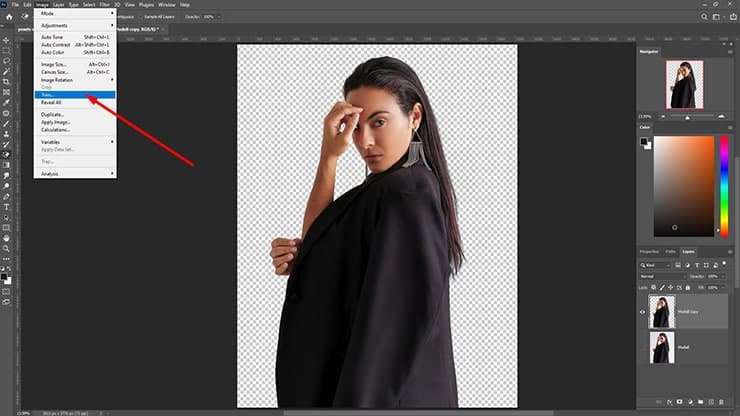Image resolution: width=740 pixels, height=416 pixels.
Task: Open the Window menu
Action: click(166, 5)
